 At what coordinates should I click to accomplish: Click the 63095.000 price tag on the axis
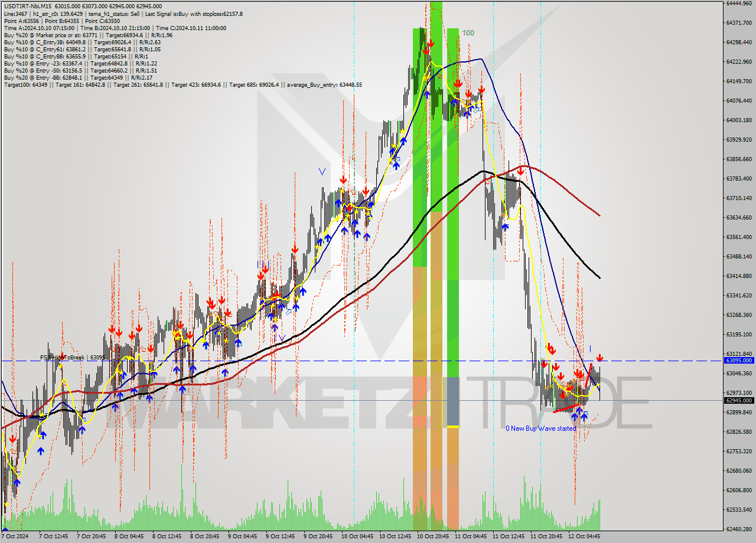pyautogui.click(x=739, y=360)
